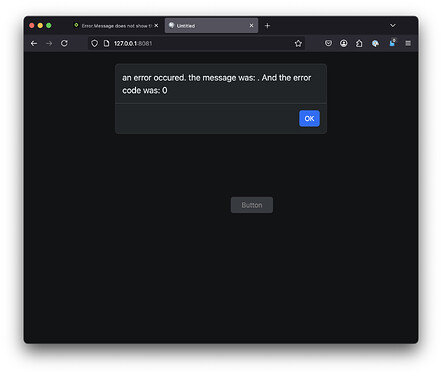The image size is (441, 375).
Task: Click the forward navigation arrow
Action: (x=49, y=43)
